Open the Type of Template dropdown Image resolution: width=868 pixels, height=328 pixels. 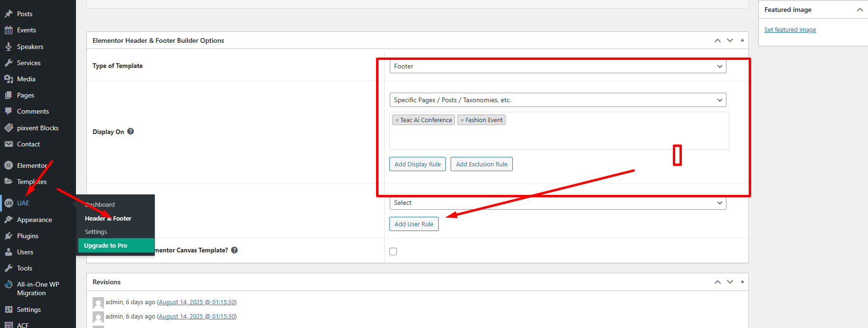pos(557,67)
